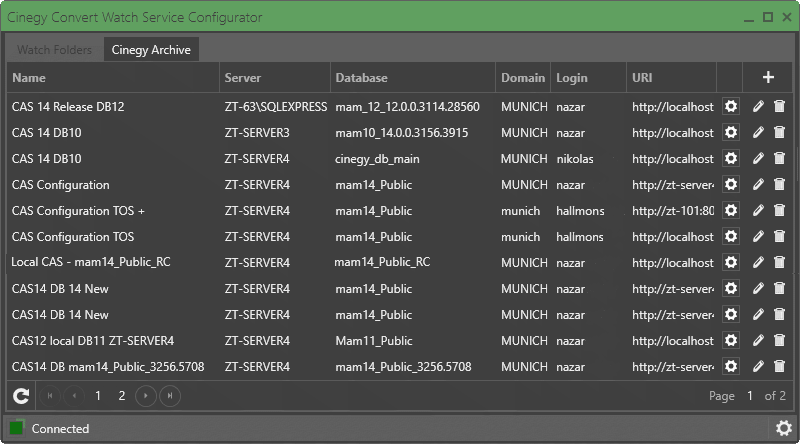
Task: Edit the CAS12 local DB11 ZT-SERVER4 entry
Action: 758,340
